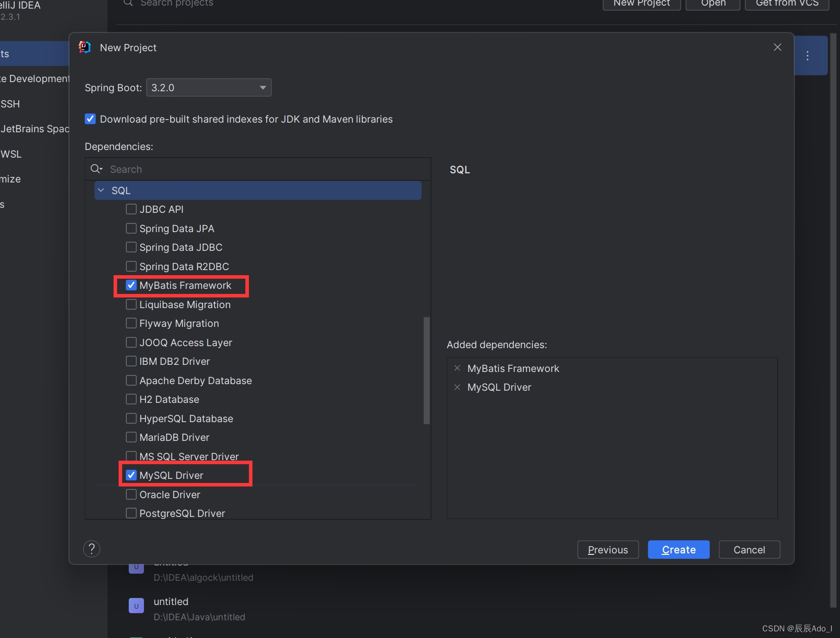The image size is (840, 638).
Task: Collapse the SQL dependency category
Action: pos(101,190)
